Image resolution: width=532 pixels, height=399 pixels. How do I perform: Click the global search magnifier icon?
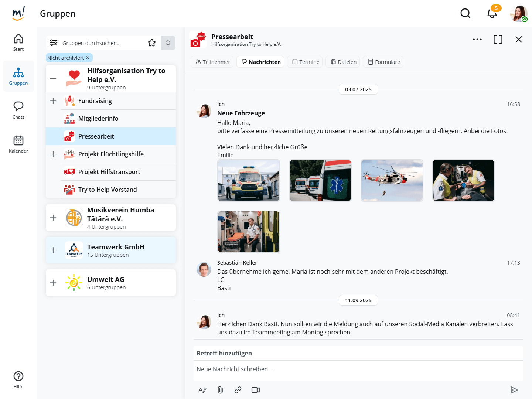click(465, 14)
